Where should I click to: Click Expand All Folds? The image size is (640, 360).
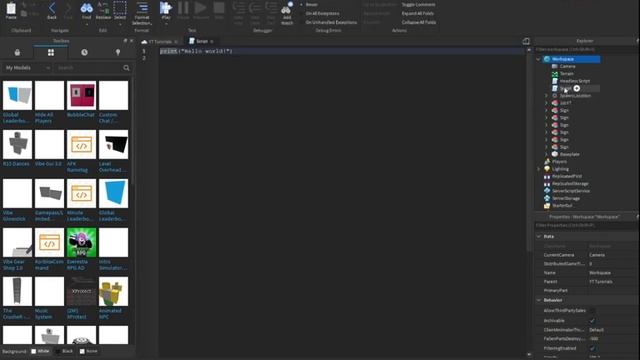(x=418, y=13)
